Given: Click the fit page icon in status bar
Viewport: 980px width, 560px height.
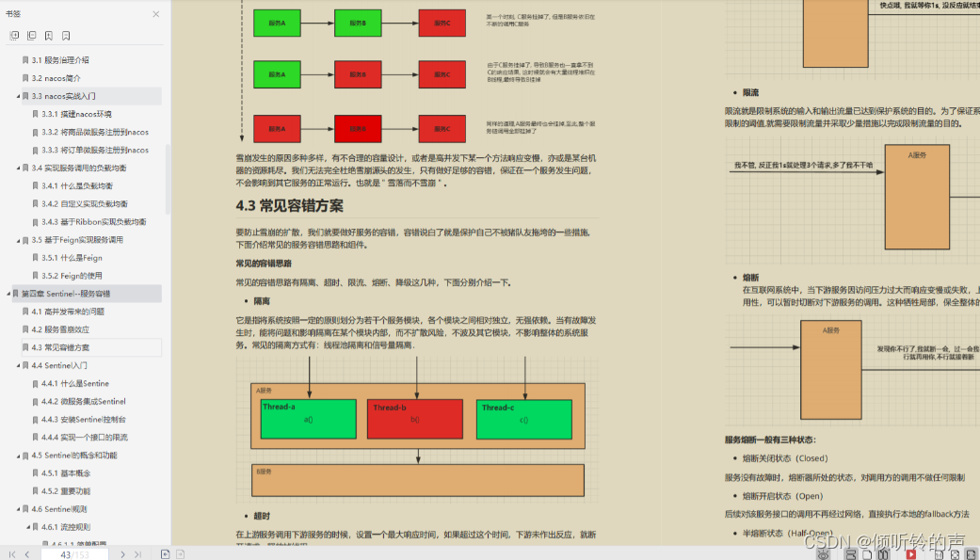Looking at the screenshot, I should click(955, 554).
